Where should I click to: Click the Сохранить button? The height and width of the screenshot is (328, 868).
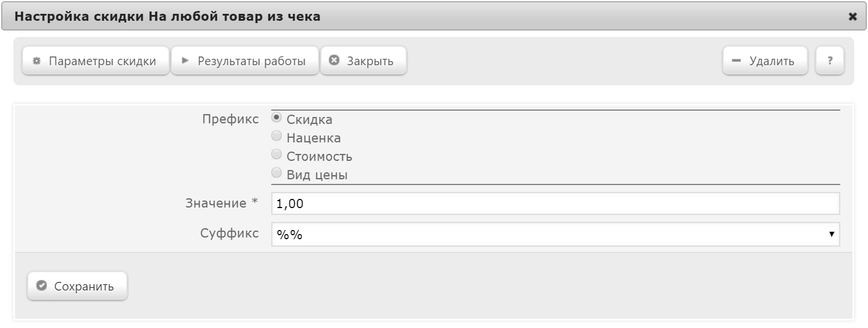coord(77,286)
